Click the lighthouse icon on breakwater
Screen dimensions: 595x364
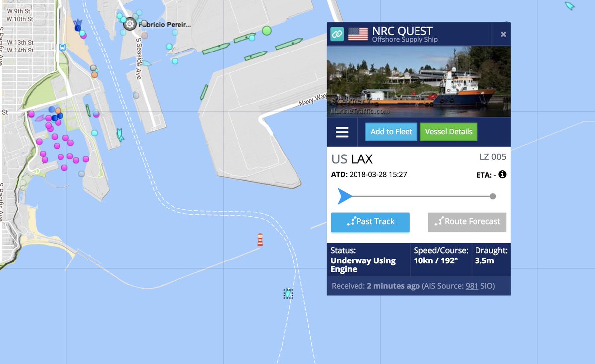[x=259, y=240]
